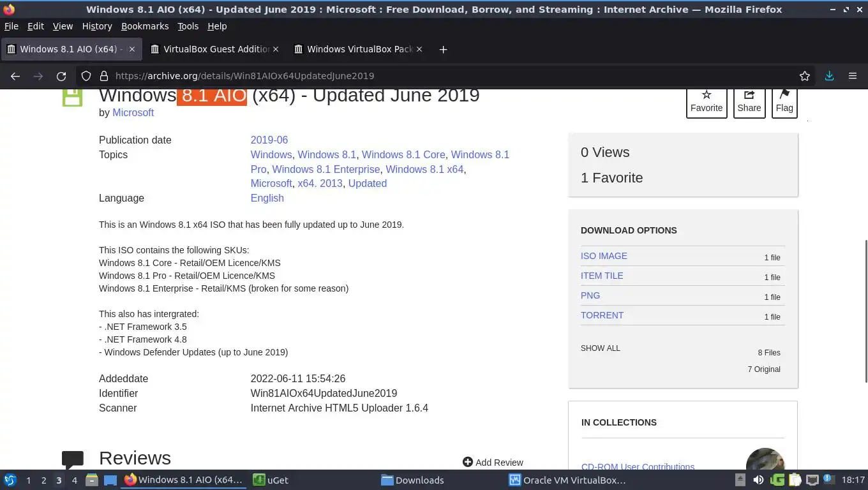
Task: Bookmark this page with the star
Action: point(805,76)
